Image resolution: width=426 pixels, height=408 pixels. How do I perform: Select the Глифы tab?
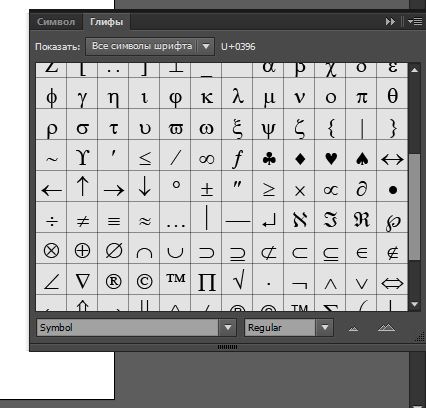(x=107, y=22)
